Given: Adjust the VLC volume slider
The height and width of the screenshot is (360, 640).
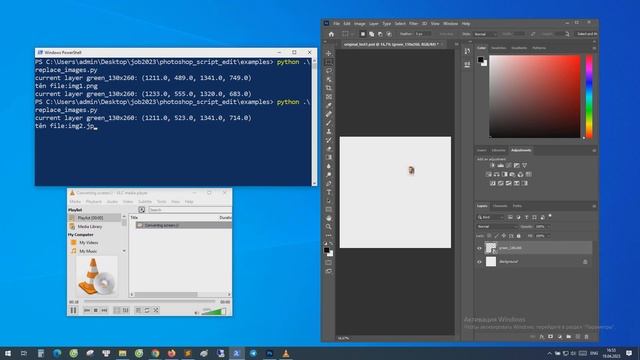Looking at the screenshot, I should tap(214, 311).
